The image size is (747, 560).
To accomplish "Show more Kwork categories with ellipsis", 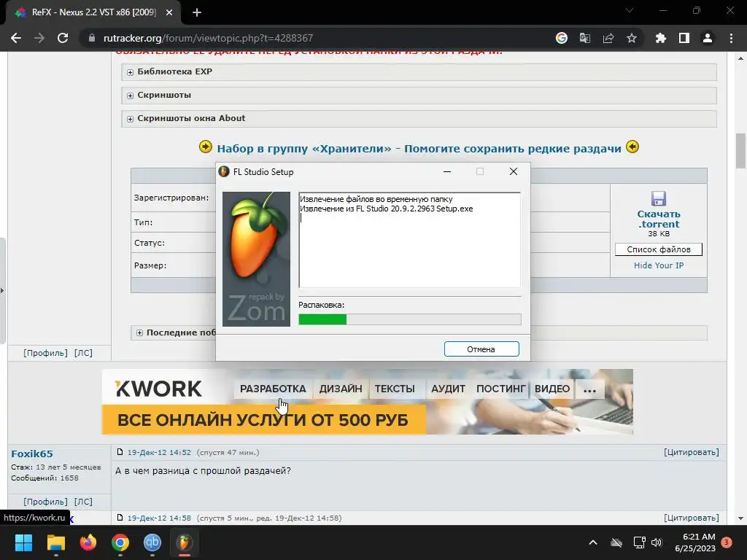I will pyautogui.click(x=589, y=389).
